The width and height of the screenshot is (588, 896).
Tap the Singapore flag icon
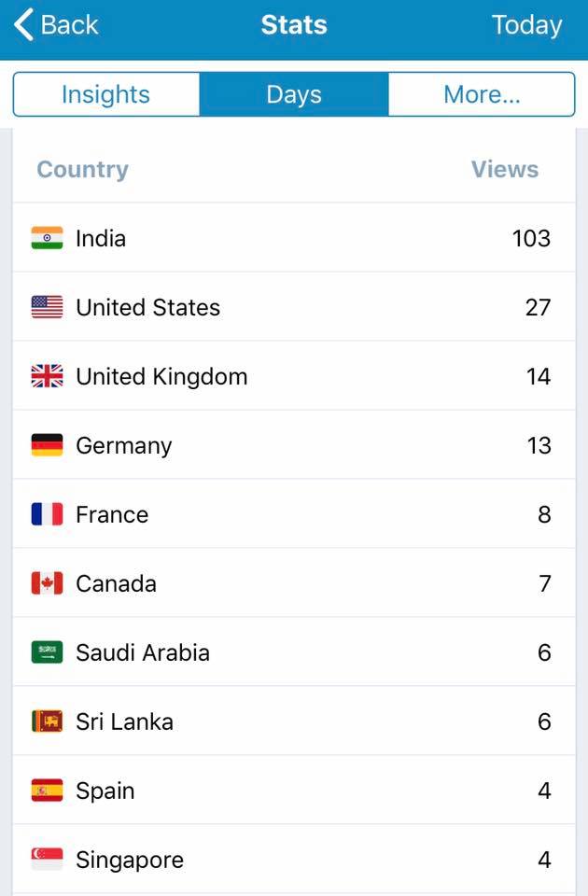47,860
